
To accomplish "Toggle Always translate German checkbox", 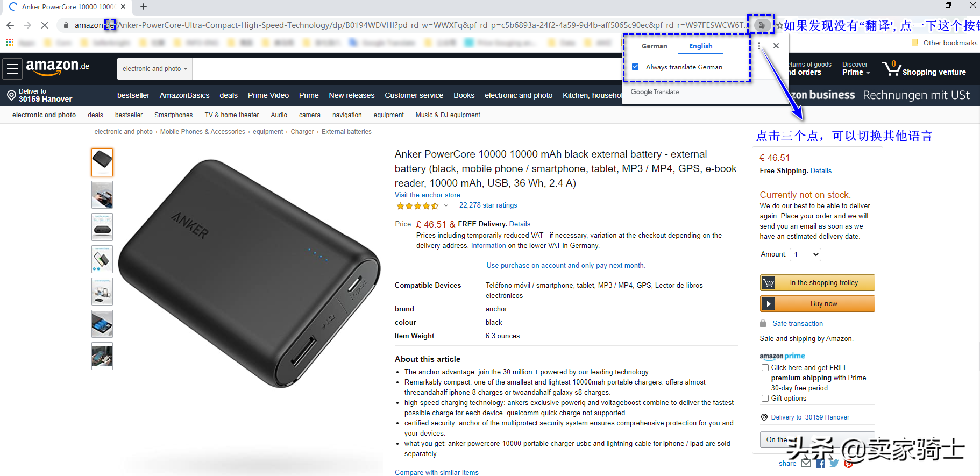I will 635,67.
